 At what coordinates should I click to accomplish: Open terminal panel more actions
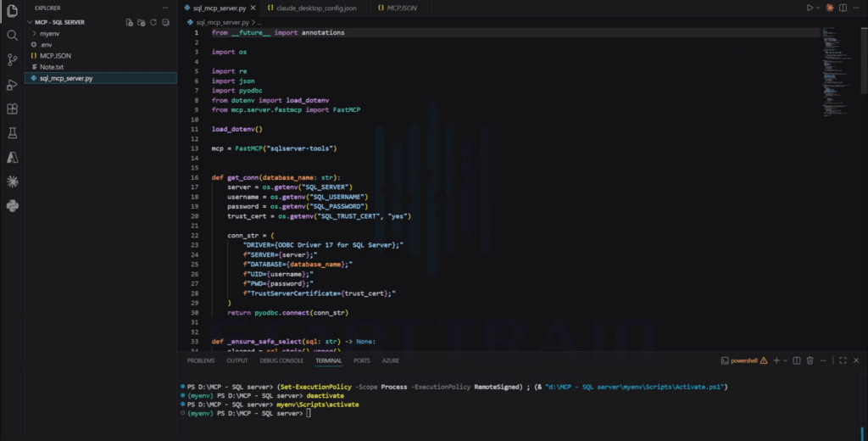tap(823, 360)
